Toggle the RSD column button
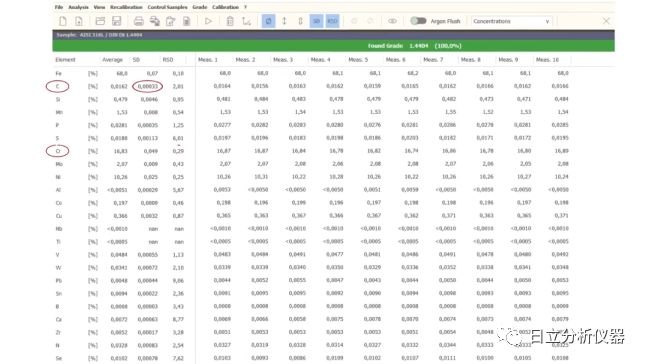Viewport: 645px width, 364px height. tap(332, 21)
